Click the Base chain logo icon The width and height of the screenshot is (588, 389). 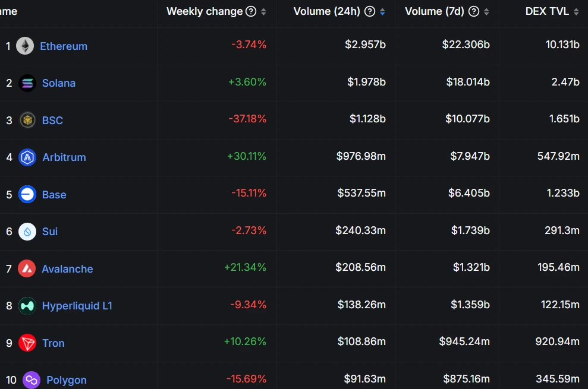click(27, 195)
